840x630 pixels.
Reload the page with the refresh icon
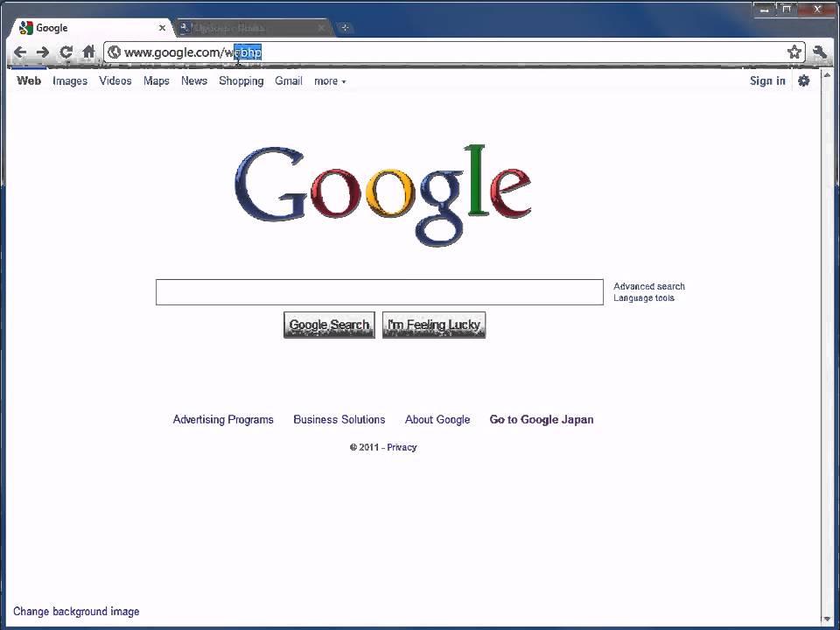[x=66, y=52]
